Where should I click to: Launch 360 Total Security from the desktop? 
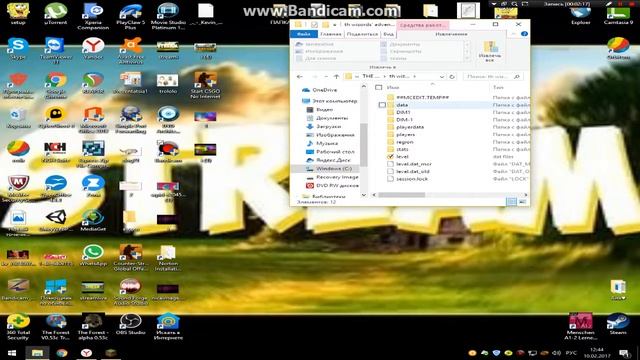click(18, 327)
